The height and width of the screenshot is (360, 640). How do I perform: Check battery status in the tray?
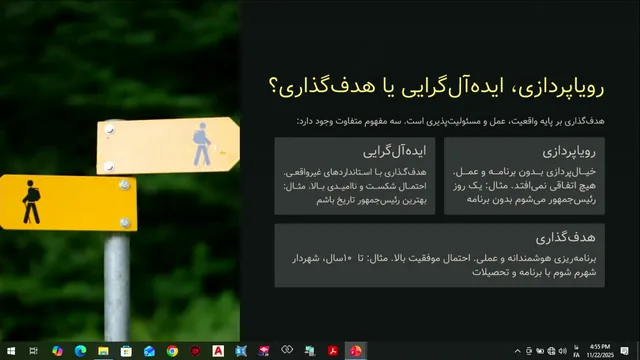pyautogui.click(x=540, y=351)
